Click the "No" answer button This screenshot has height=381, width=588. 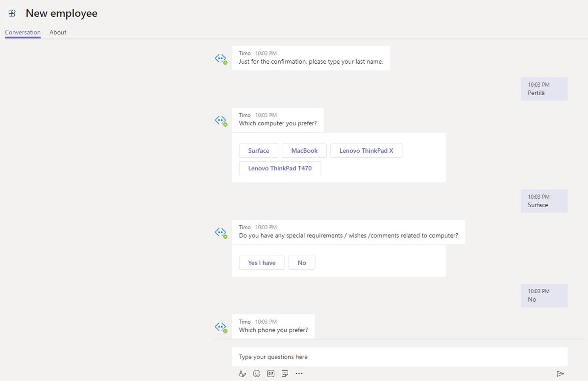coord(302,262)
